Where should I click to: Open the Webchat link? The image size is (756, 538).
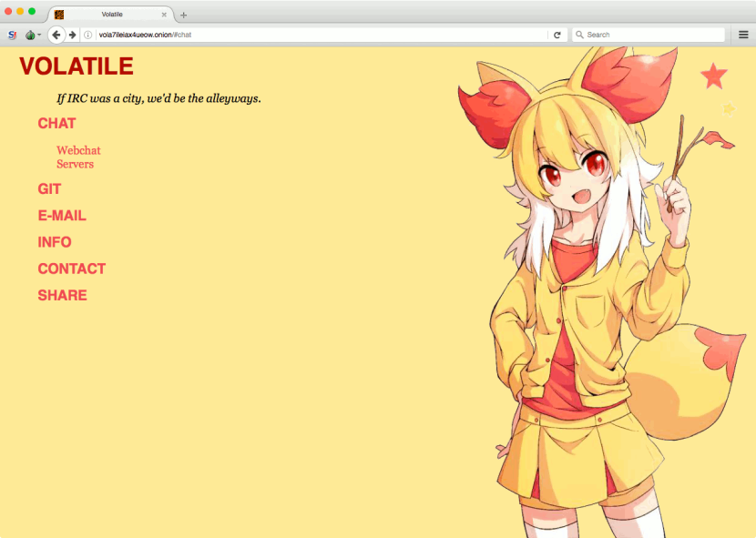tap(78, 150)
